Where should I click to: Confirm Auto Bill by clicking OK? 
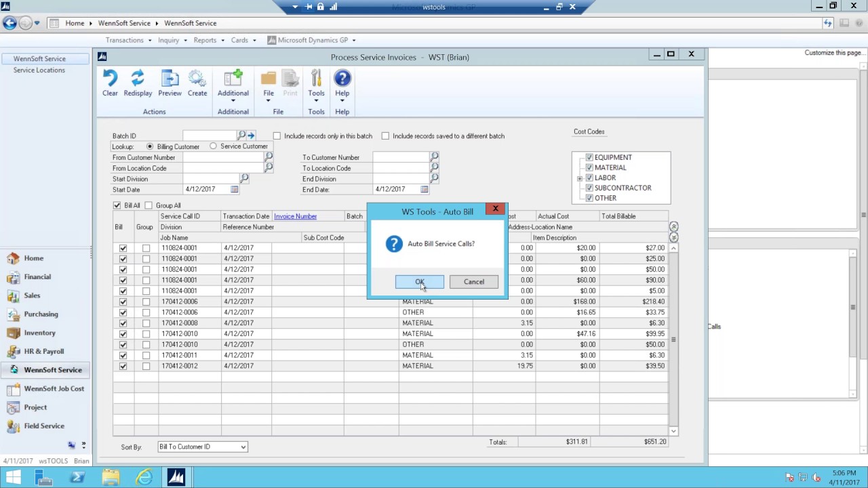point(420,282)
